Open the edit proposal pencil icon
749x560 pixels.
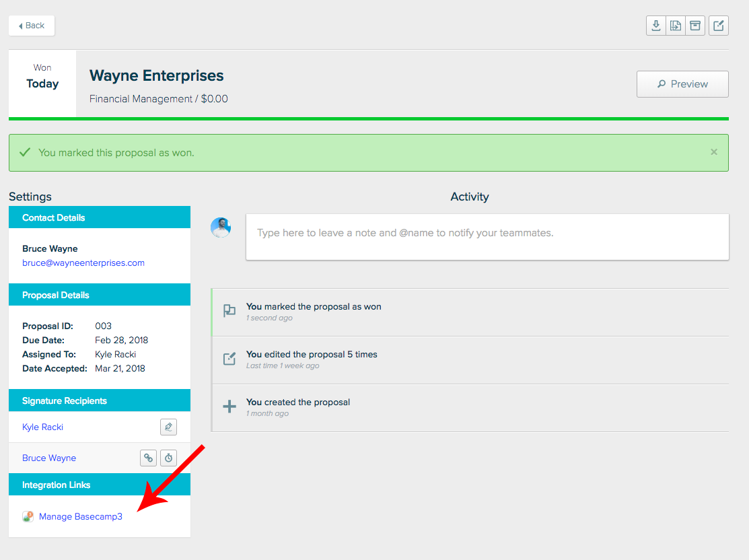(x=719, y=26)
